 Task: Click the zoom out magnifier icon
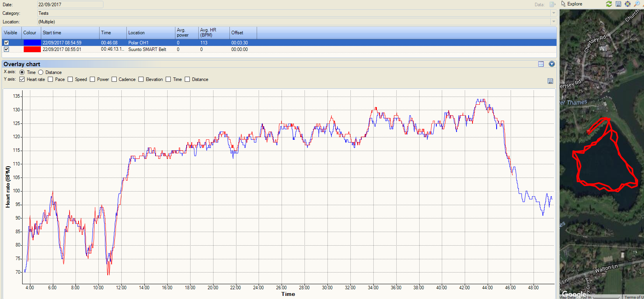(637, 4)
